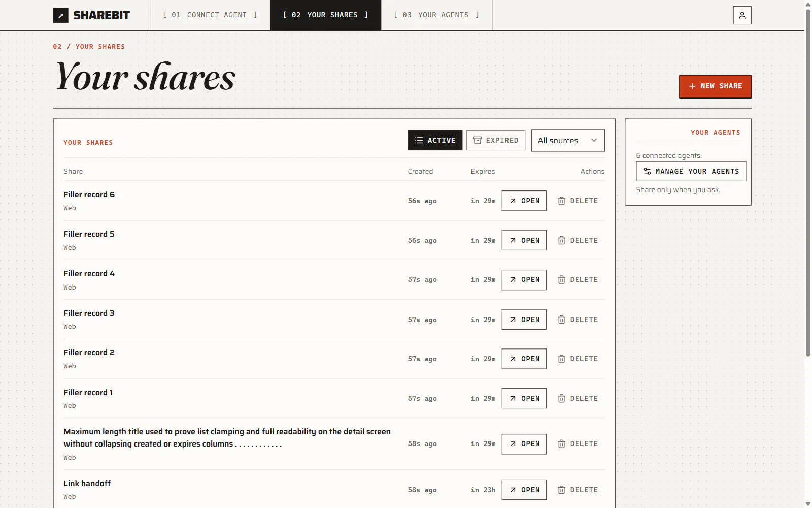
Task: Select the Filler record 1 title
Action: pos(88,393)
